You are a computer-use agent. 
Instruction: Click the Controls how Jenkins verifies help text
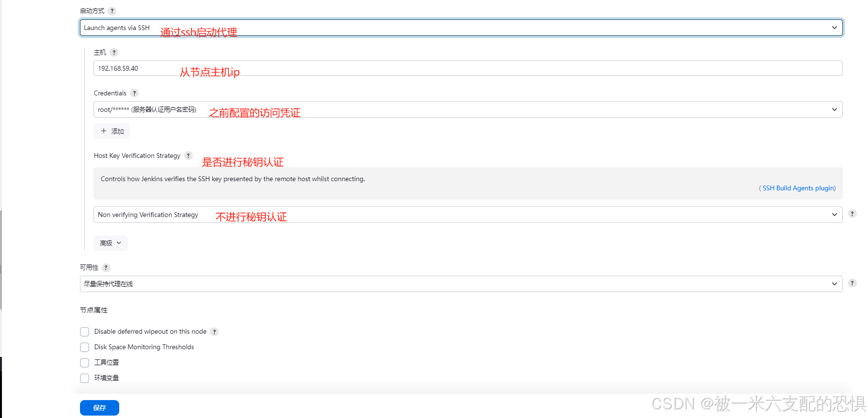click(x=233, y=179)
